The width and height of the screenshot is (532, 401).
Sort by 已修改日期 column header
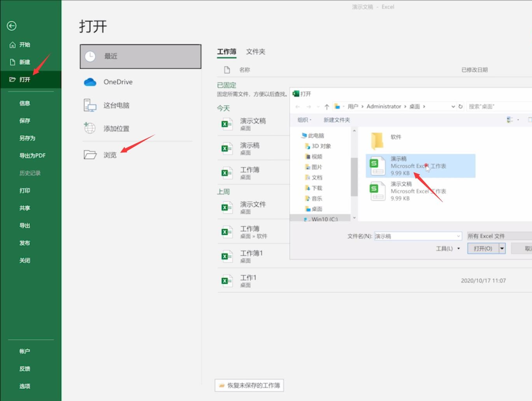point(474,70)
